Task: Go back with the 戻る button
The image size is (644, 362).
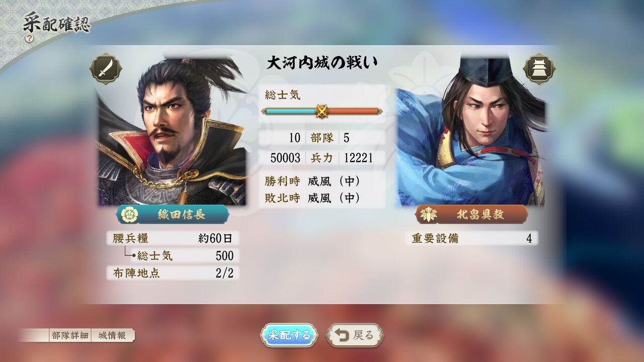Action: (x=355, y=335)
